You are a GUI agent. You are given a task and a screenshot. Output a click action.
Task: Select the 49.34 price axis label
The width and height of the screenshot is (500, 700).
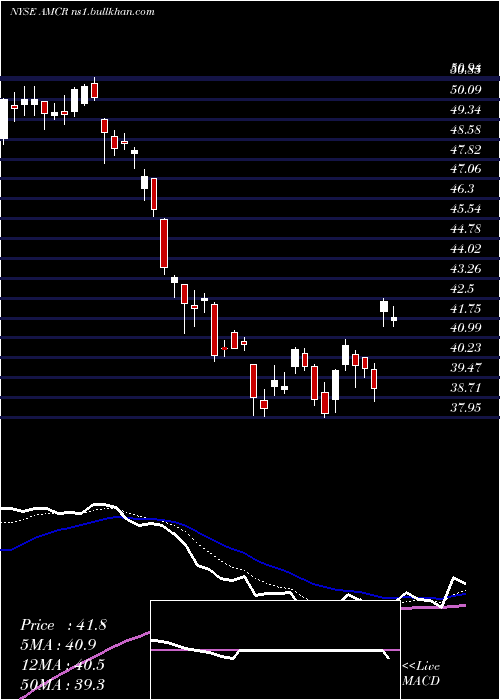pyautogui.click(x=466, y=110)
